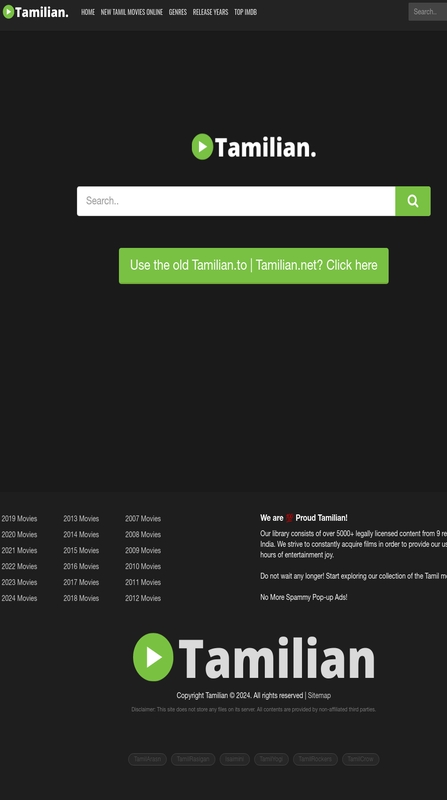The width and height of the screenshot is (447, 800).
Task: Click 'No More Spammy Pop-up Ads!' text
Action: [304, 597]
